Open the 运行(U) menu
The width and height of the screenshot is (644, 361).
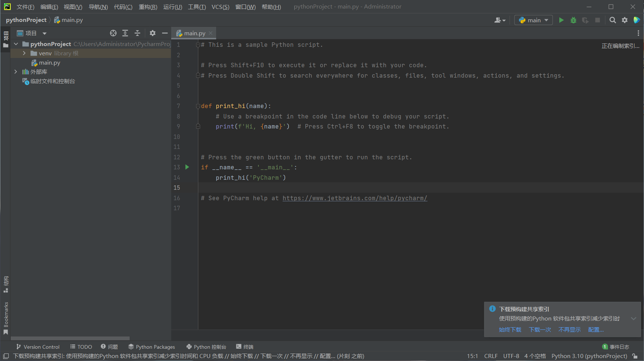[173, 7]
